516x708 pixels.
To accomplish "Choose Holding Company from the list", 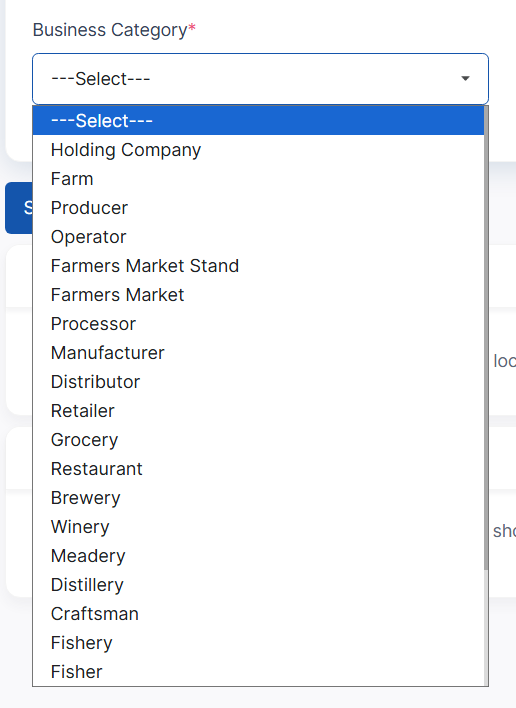I will coord(258,150).
